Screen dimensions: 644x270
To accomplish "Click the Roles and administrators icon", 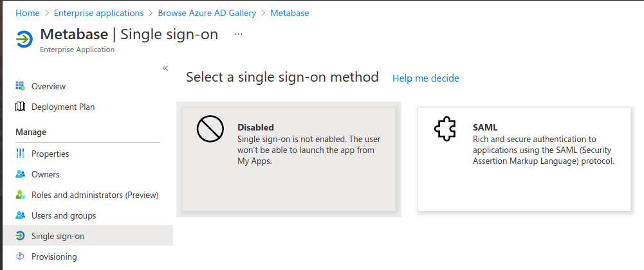I will tap(20, 195).
